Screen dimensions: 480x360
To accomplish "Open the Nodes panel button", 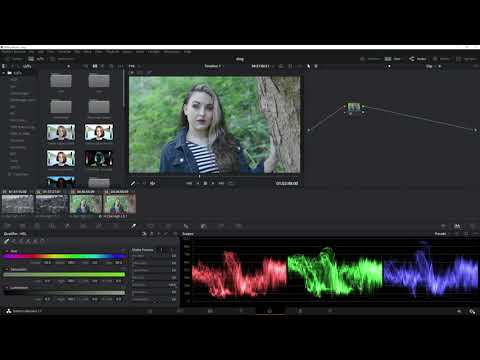I will click(418, 59).
